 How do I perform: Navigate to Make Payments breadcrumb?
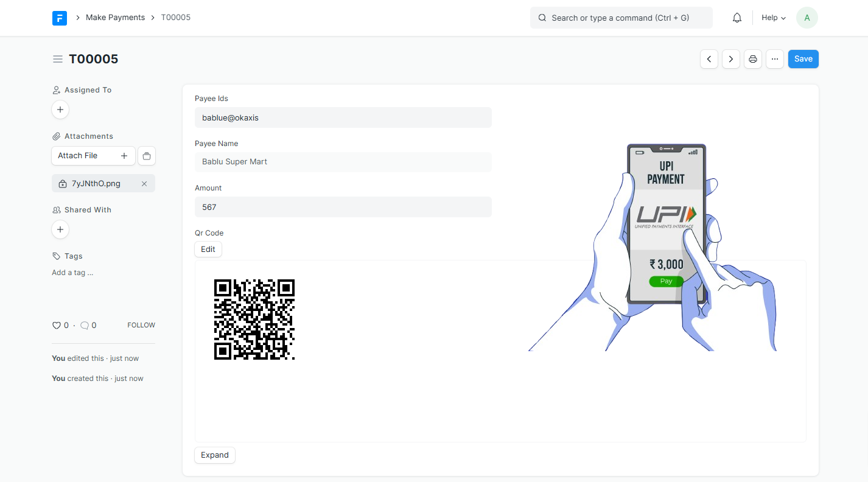pos(115,17)
